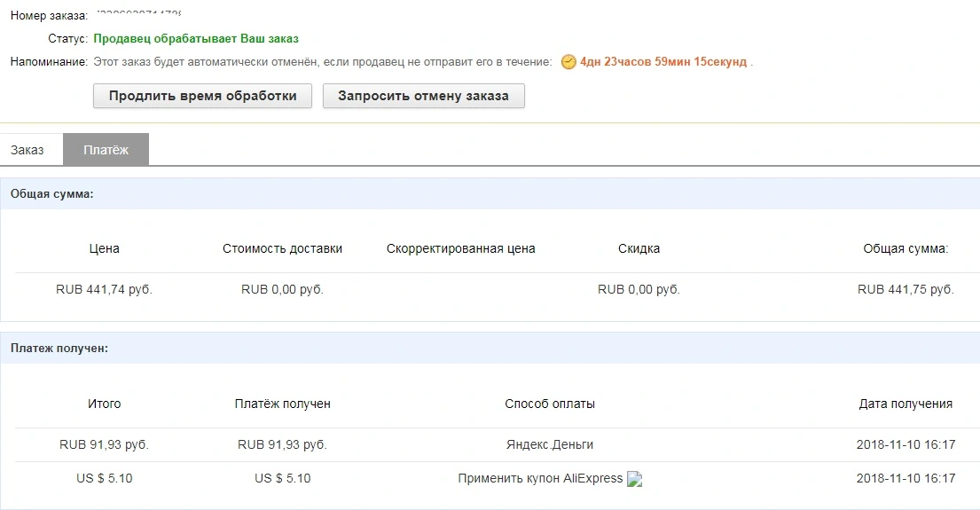Image resolution: width=980 pixels, height=510 pixels.
Task: Click Применить купон AliExpress text
Action: [x=541, y=479]
